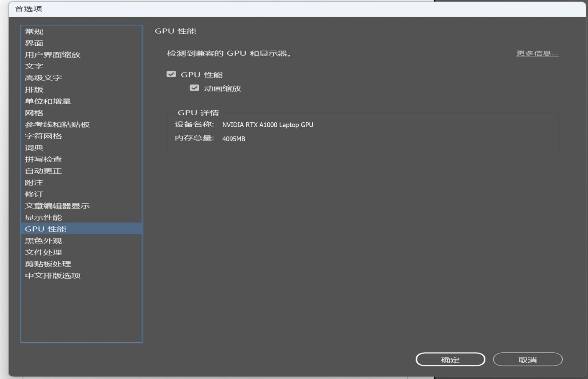Open 高级文字 preferences
This screenshot has height=379, width=588.
(43, 78)
